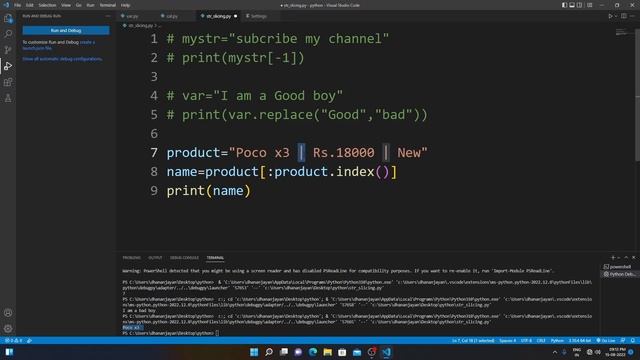The image size is (640, 360).
Task: Open the Search view in activity bar
Action: [x=8, y=34]
